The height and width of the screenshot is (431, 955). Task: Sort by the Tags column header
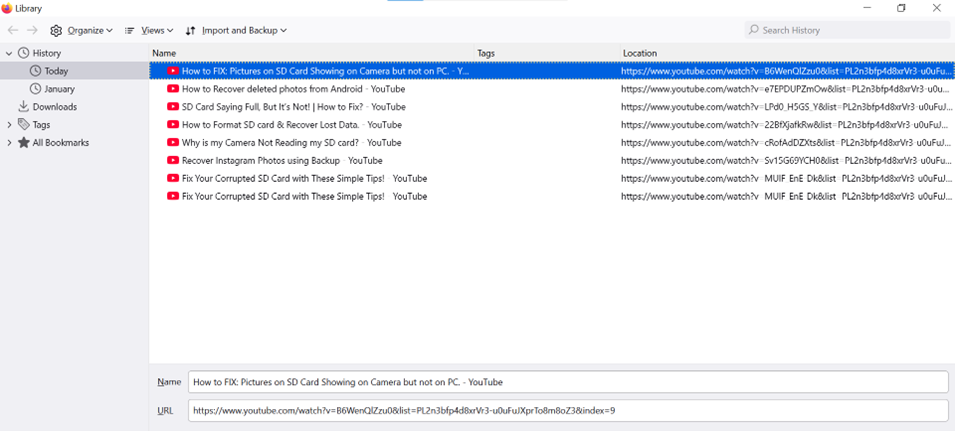(x=547, y=54)
